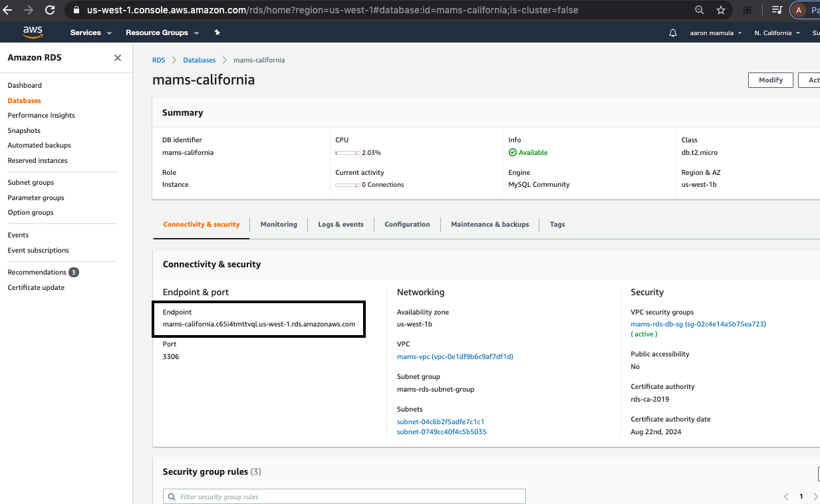Image resolution: width=820 pixels, height=504 pixels.
Task: Switch to the Monitoring tab
Action: pos(279,224)
